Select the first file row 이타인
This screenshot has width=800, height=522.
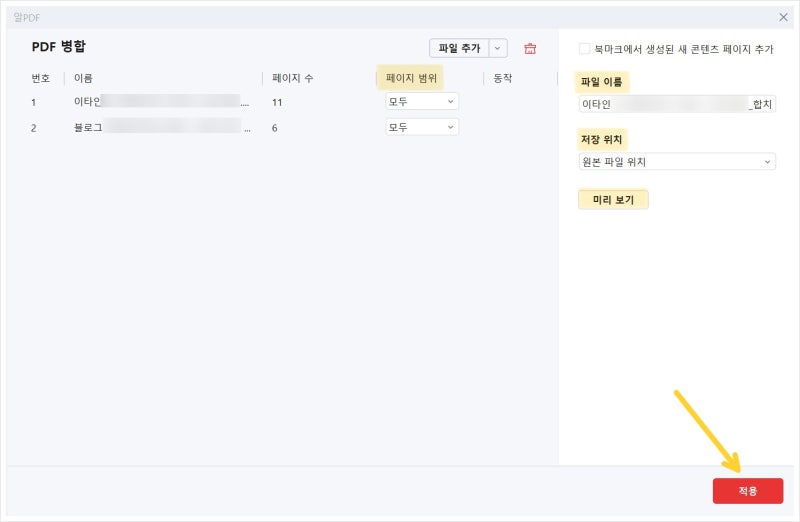pyautogui.click(x=160, y=101)
